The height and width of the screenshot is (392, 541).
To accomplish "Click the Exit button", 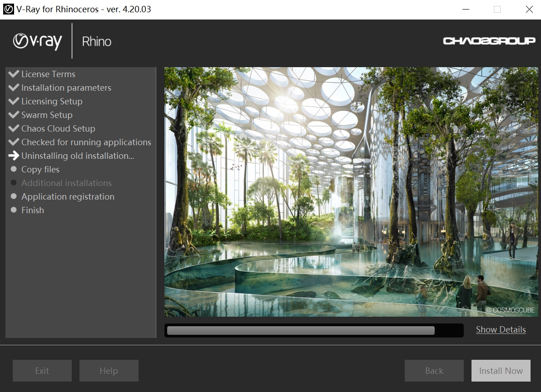I will click(x=42, y=371).
